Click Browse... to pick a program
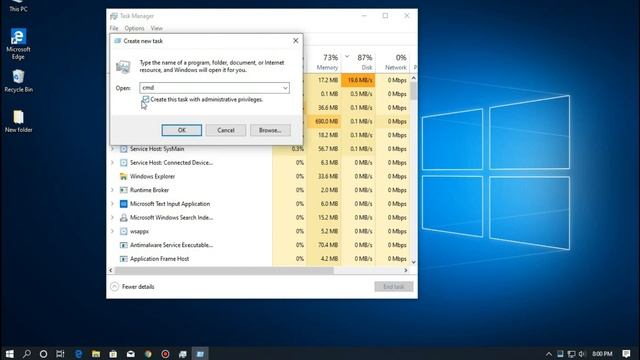 pyautogui.click(x=270, y=130)
